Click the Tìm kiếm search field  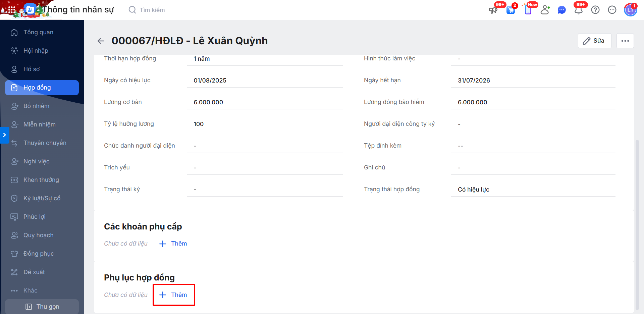pyautogui.click(x=152, y=10)
